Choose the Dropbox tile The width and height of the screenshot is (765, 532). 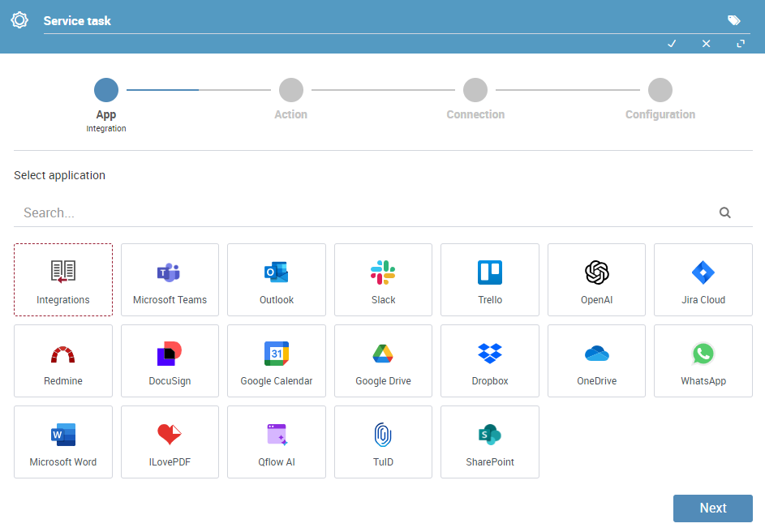coord(490,361)
